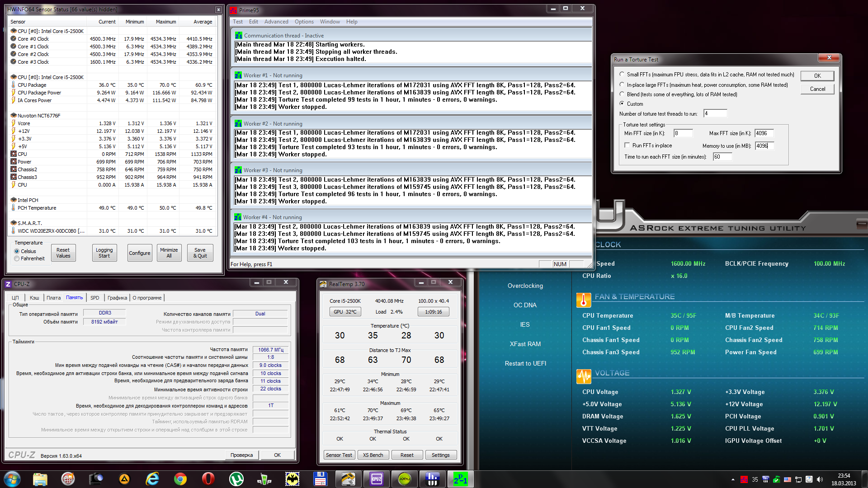Open the Options menu in Prime95

click(x=304, y=22)
